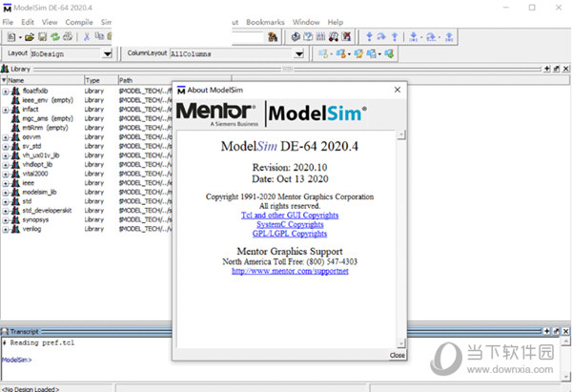The height and width of the screenshot is (392, 572).
Task: Select the modelsim_lib library row
Action: pyautogui.click(x=86, y=193)
